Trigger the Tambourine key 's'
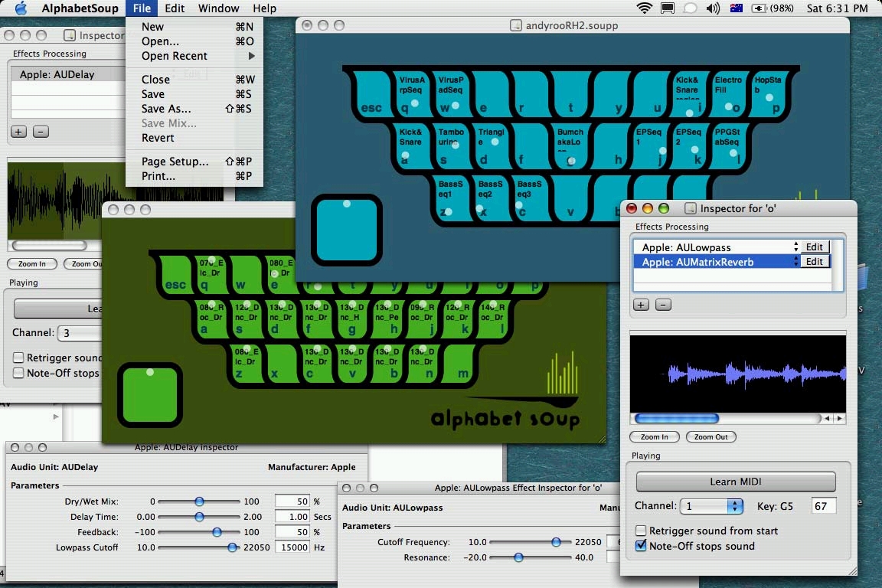Viewport: 882px width, 588px height. pos(450,146)
